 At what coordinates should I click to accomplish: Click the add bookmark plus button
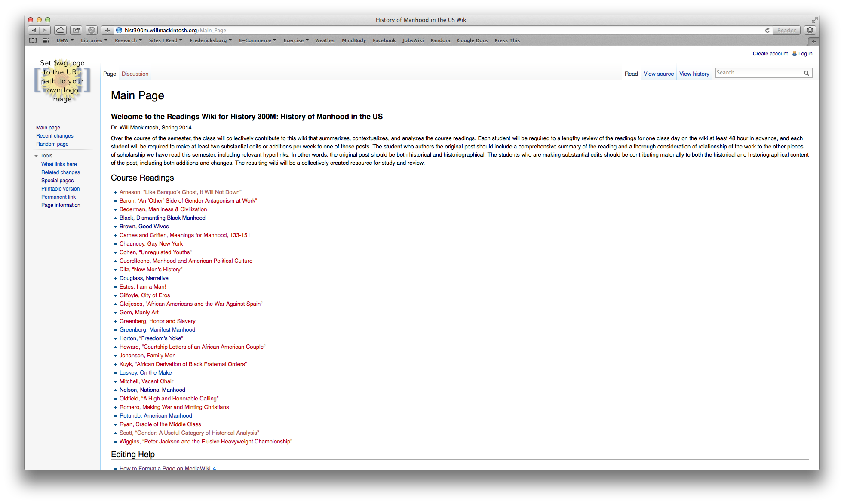pos(107,30)
